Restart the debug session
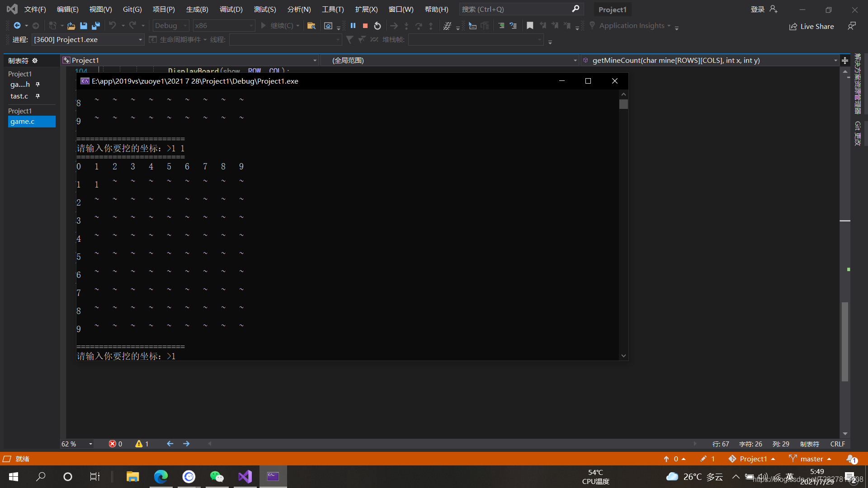The height and width of the screenshot is (488, 868). coord(377,26)
